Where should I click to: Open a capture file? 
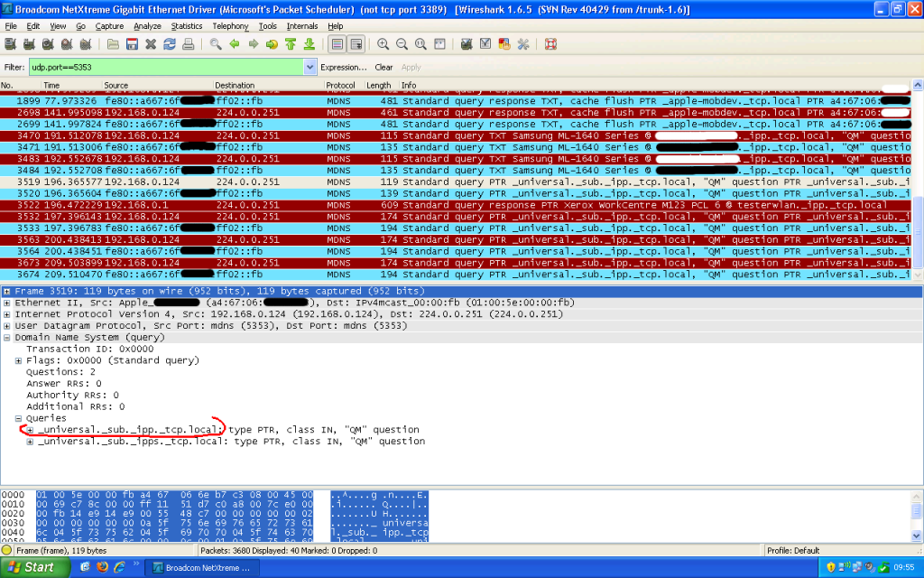[x=113, y=44]
